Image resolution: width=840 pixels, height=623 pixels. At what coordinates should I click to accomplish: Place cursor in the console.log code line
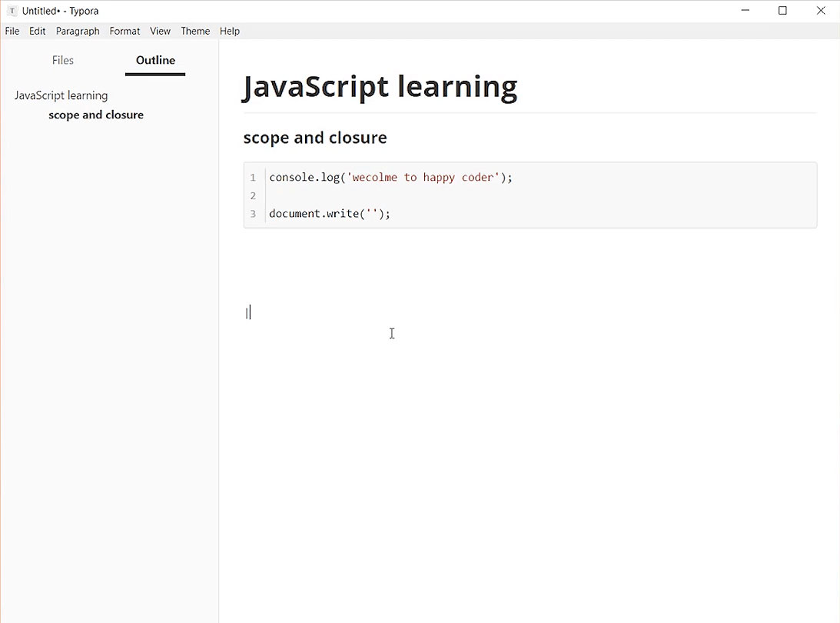point(390,178)
